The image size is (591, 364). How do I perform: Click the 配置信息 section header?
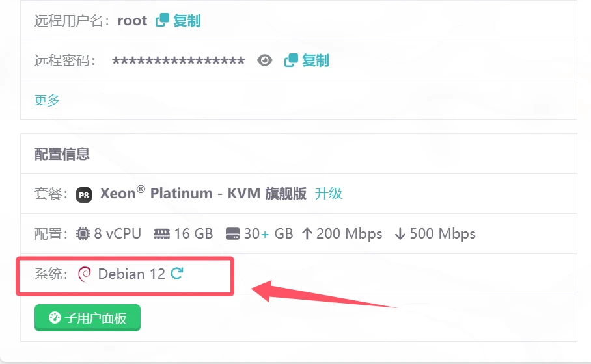62,154
